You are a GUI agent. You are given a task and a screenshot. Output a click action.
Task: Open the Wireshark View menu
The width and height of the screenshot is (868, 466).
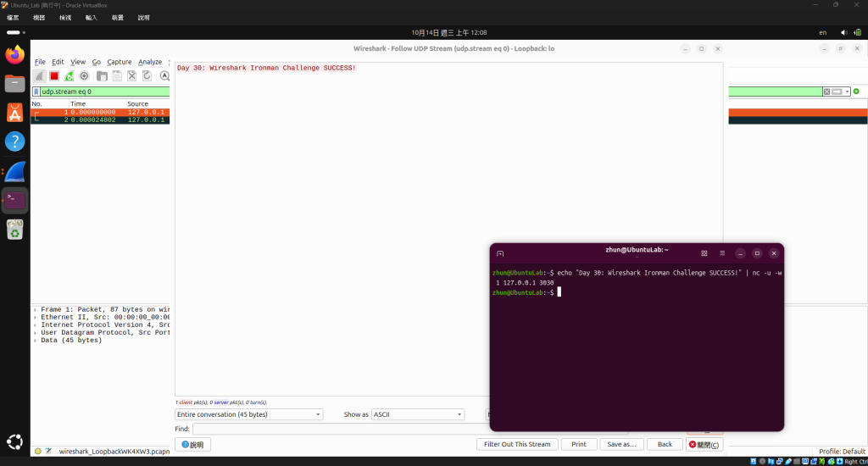click(77, 62)
